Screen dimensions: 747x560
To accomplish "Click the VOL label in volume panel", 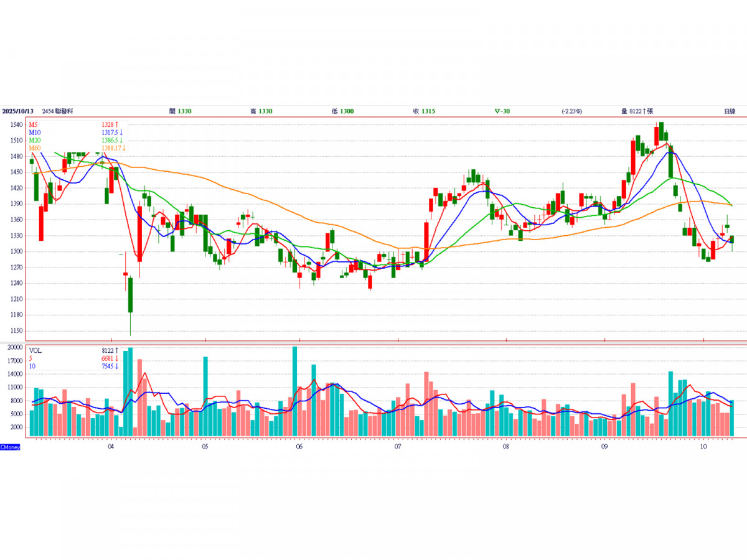I will pos(35,351).
